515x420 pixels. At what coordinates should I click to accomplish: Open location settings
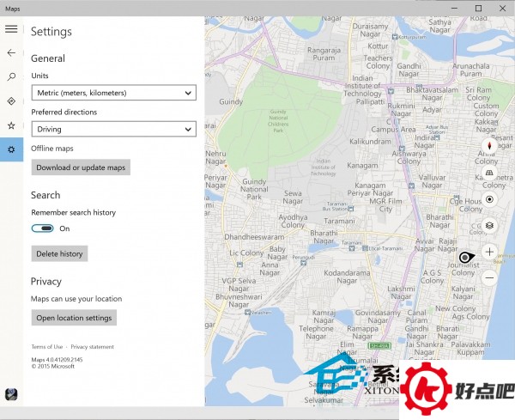coord(74,318)
